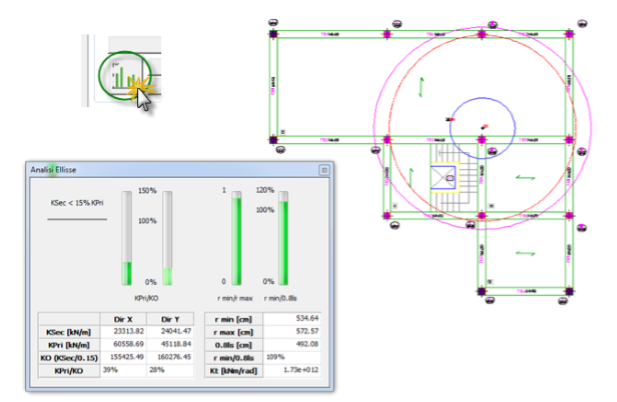Select the Kt value 1.73e+012

point(301,370)
